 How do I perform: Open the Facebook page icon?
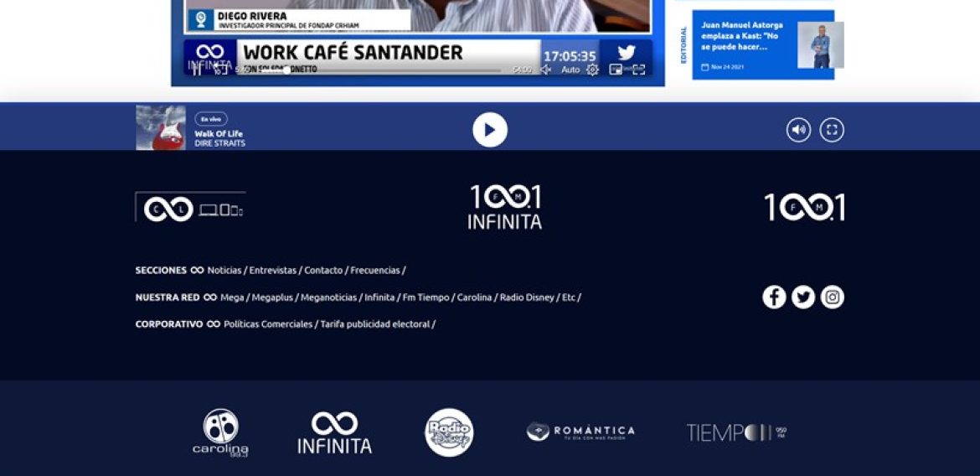[774, 297]
